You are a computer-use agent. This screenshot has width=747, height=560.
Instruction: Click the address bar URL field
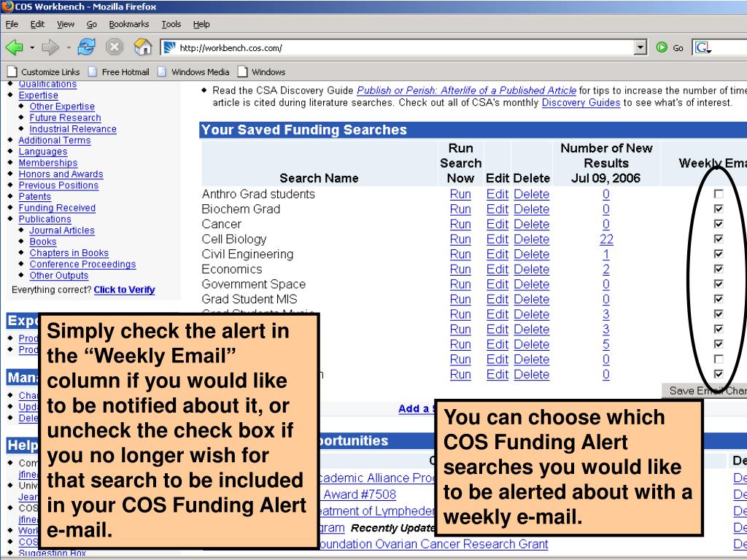pyautogui.click(x=405, y=47)
